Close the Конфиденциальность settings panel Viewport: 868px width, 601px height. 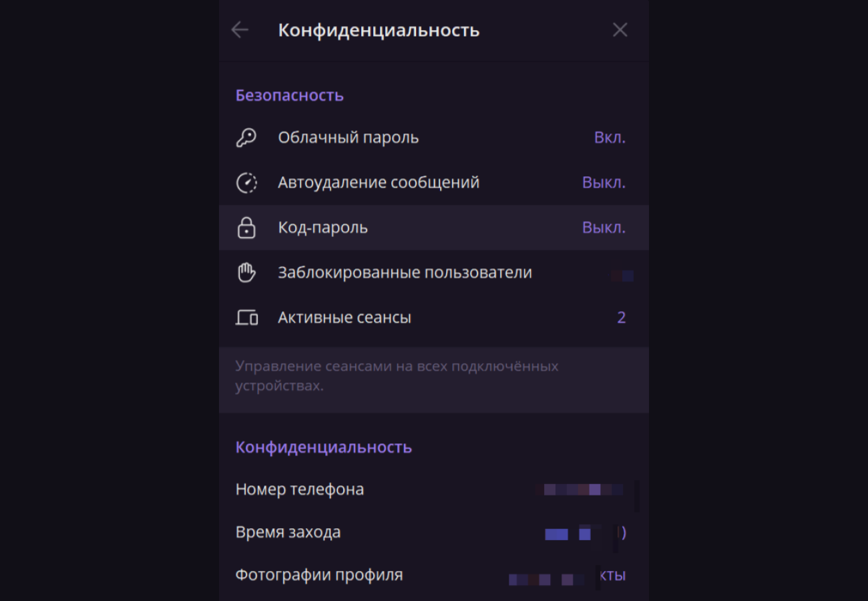click(620, 30)
